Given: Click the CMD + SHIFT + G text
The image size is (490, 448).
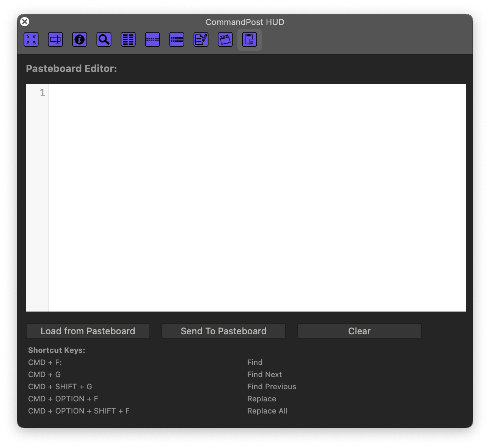Looking at the screenshot, I should click(60, 387).
